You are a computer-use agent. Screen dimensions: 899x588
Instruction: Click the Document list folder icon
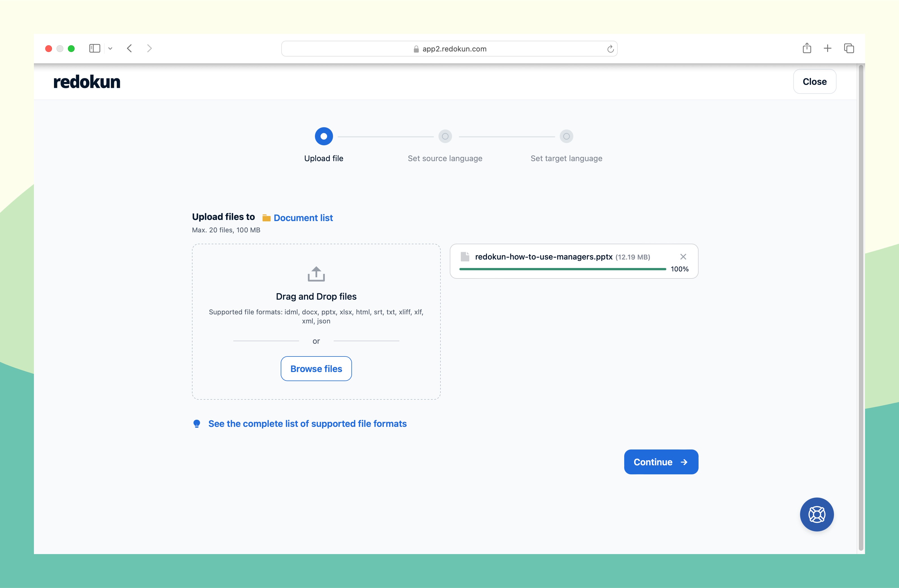(266, 217)
